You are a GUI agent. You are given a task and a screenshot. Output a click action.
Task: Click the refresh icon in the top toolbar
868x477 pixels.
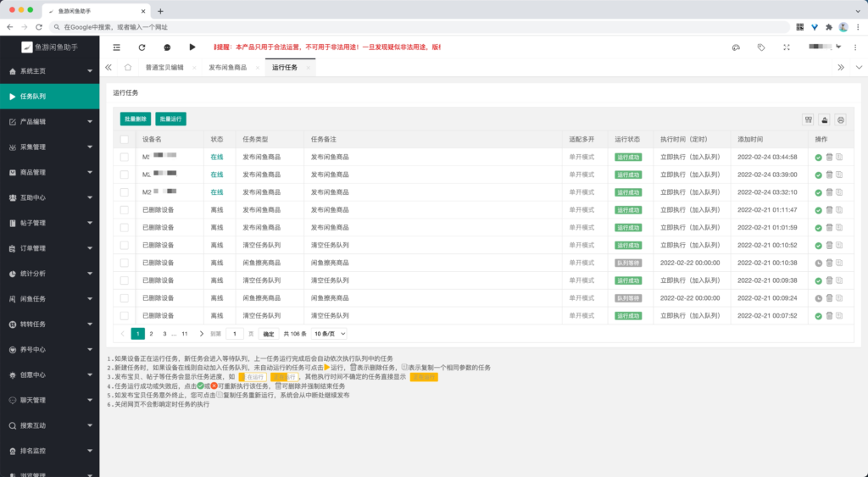click(142, 47)
